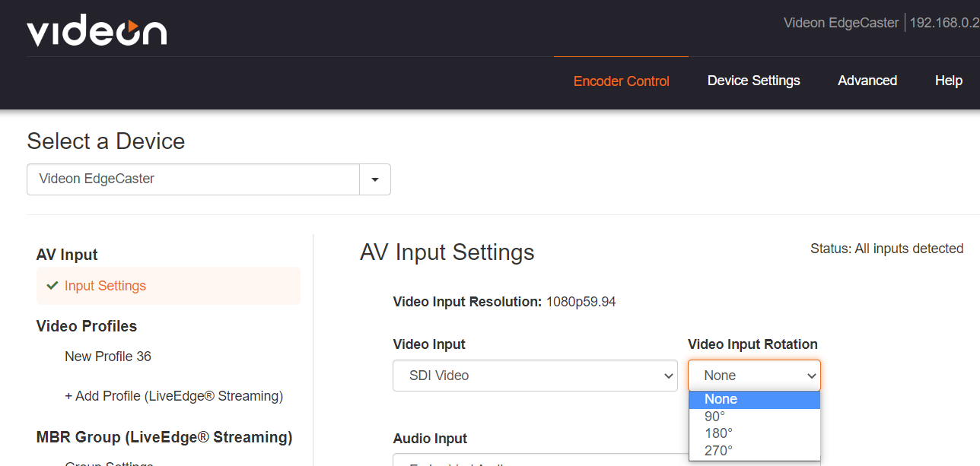Click the Videon EdgeCaster device field
The height and width of the screenshot is (466, 980).
[193, 179]
